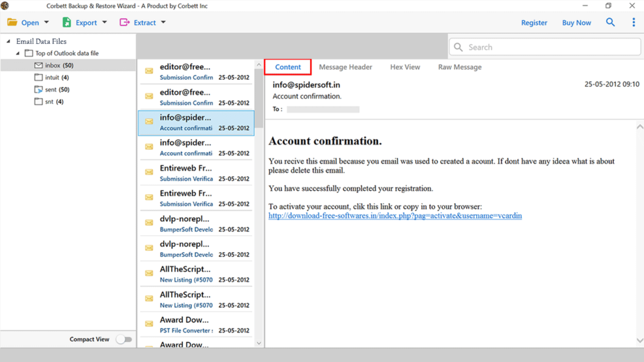644x362 pixels.
Task: Toggle the Compact View switch
Action: point(124,339)
